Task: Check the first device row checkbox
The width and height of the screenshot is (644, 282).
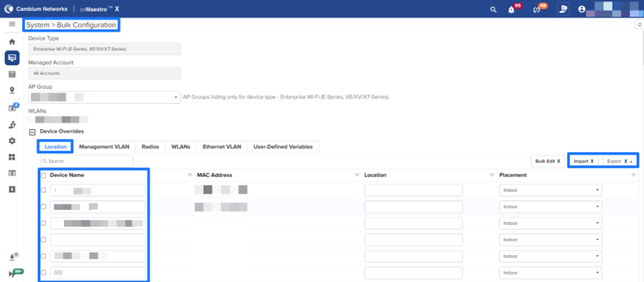Action: pyautogui.click(x=44, y=190)
